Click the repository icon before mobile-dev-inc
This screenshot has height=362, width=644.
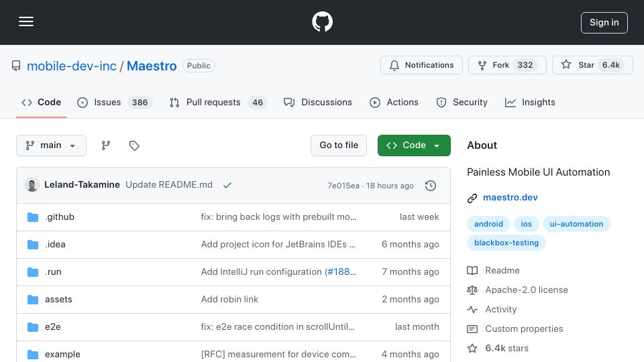point(16,66)
